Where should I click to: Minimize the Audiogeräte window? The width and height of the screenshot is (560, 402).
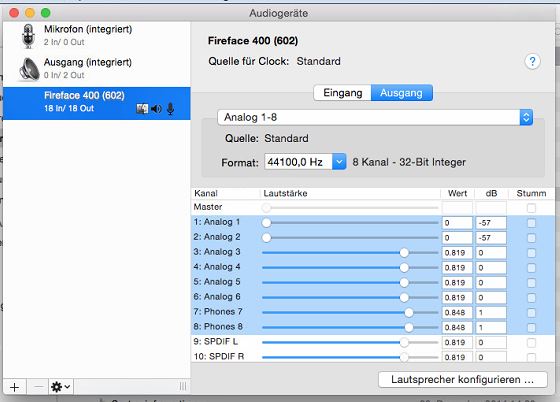pyautogui.click(x=30, y=13)
